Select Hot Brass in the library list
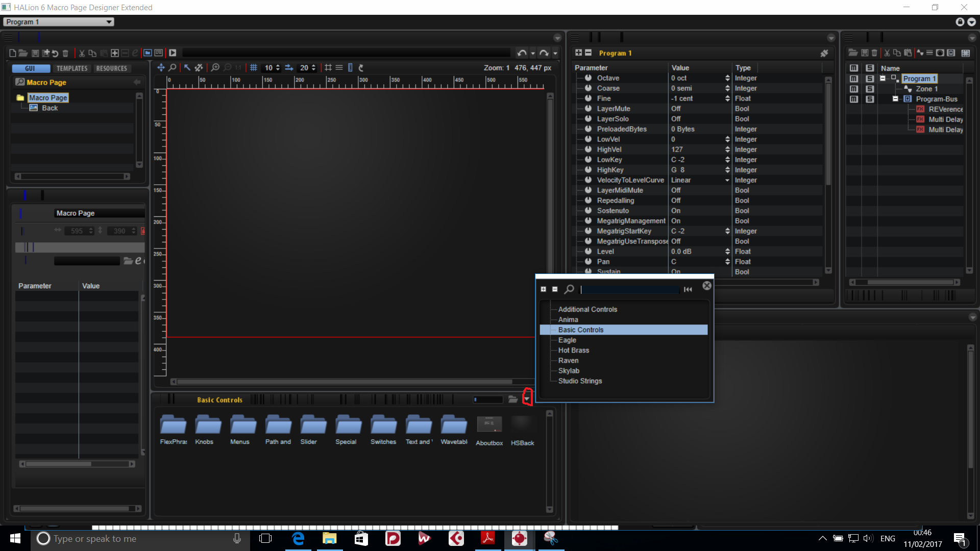 pos(573,350)
